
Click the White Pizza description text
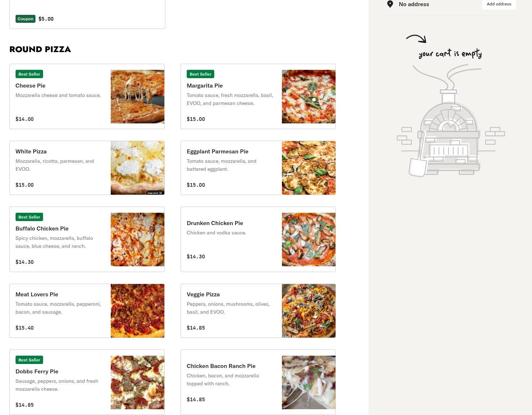(x=55, y=165)
